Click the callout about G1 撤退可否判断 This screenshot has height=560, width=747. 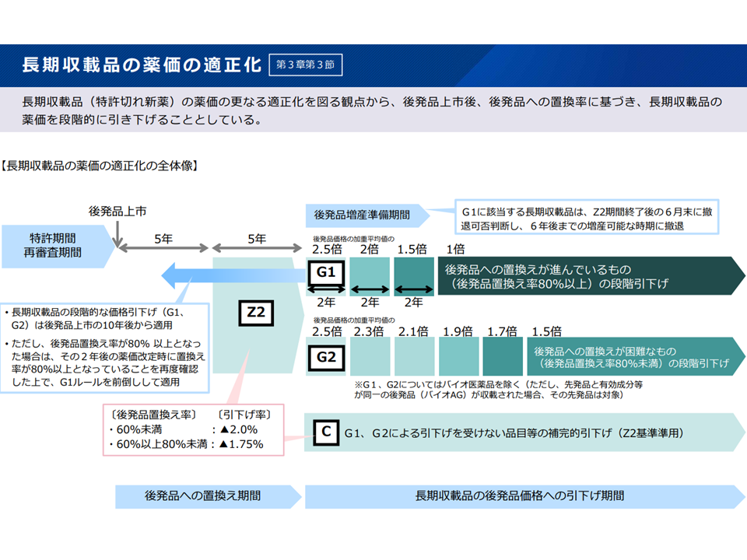(x=587, y=219)
